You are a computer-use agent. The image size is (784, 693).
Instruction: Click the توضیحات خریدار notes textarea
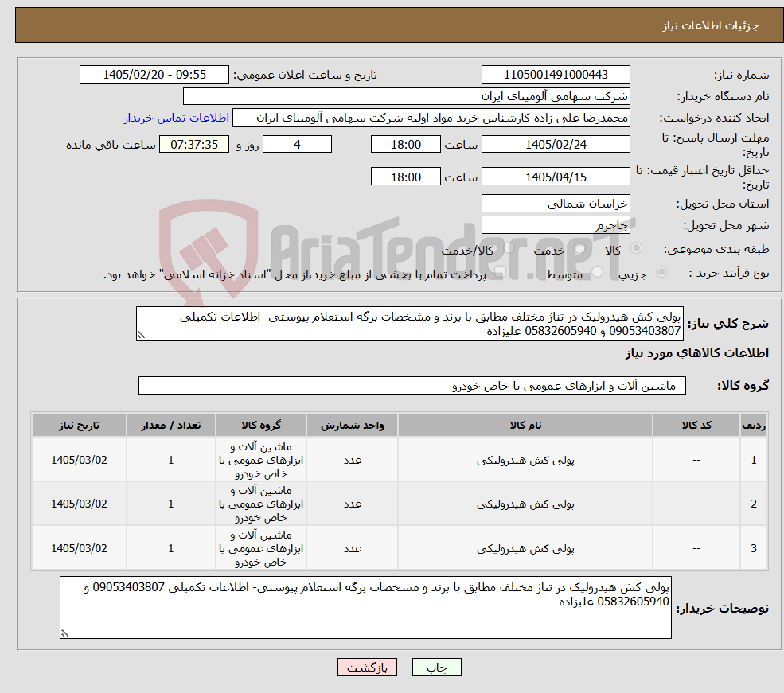click(365, 608)
